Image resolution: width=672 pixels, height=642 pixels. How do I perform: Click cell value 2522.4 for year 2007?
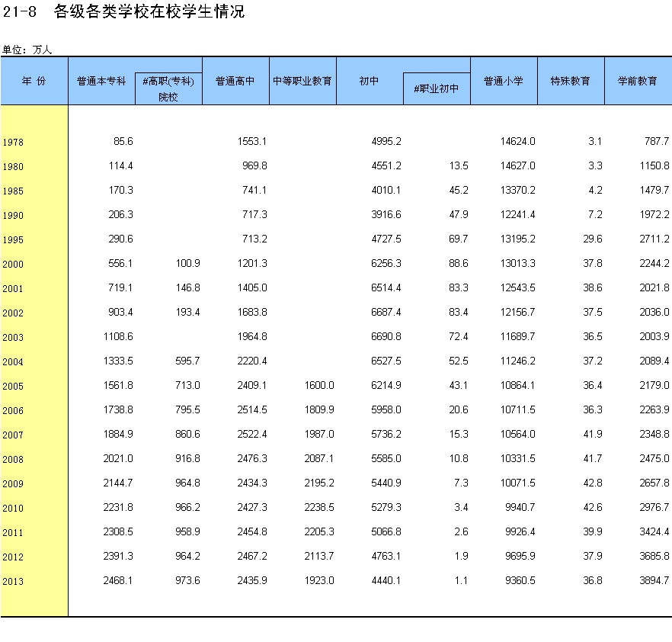coord(252,434)
